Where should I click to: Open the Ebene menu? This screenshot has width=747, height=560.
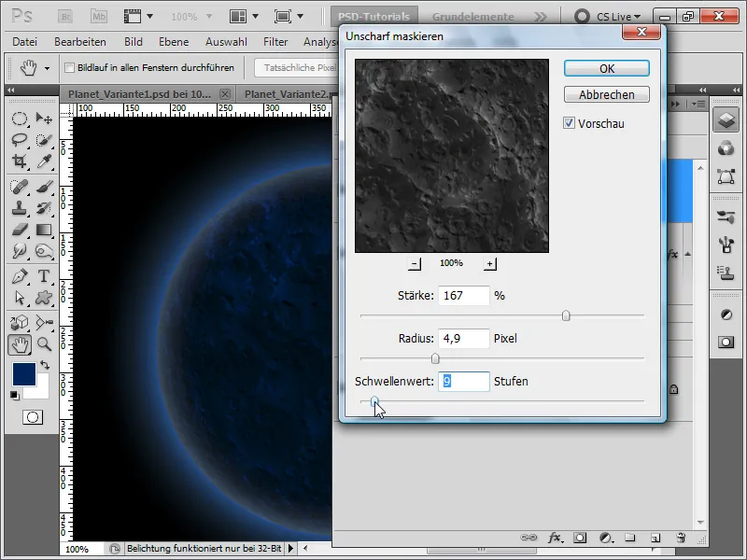(x=174, y=42)
